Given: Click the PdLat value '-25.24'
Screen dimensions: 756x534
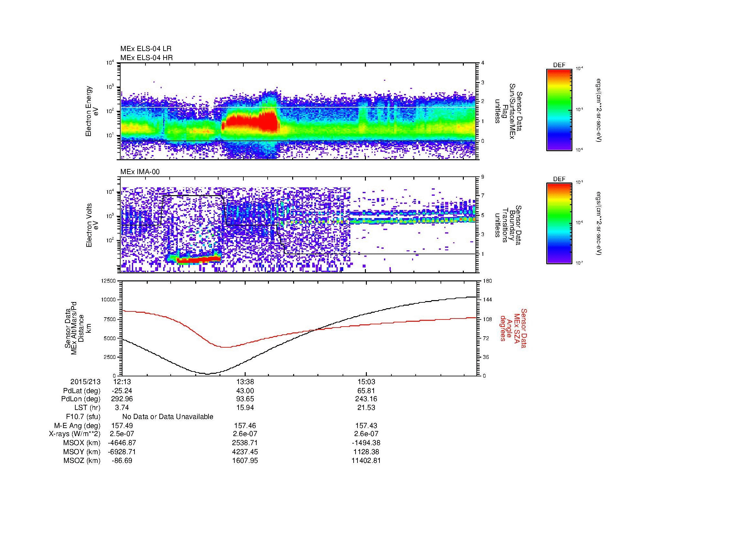Looking at the screenshot, I should [x=122, y=391].
